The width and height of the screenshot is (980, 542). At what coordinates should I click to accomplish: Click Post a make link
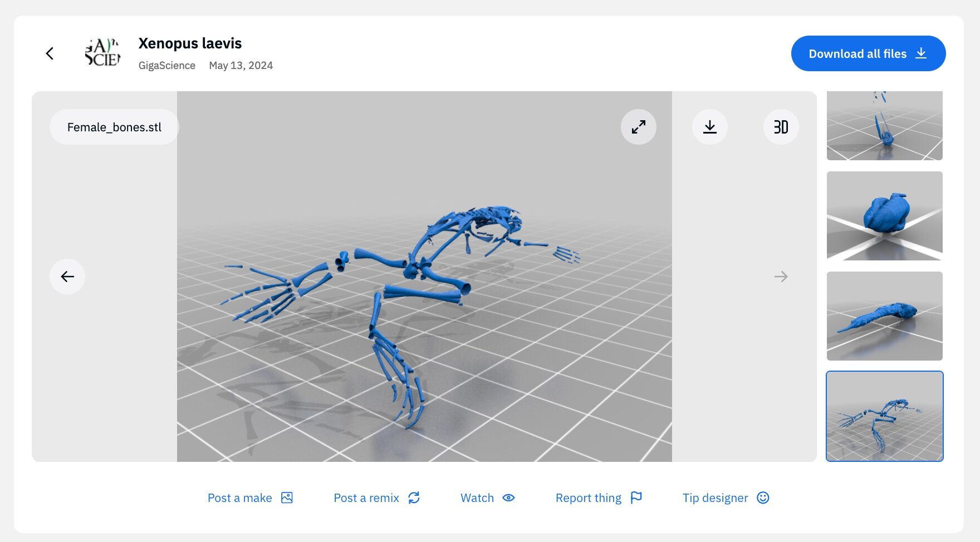click(250, 498)
